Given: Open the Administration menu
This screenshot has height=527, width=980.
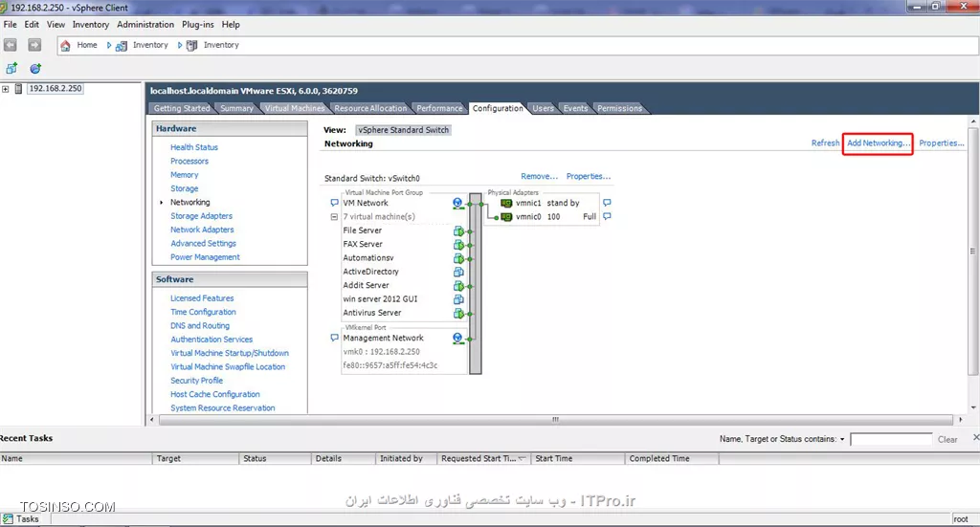Looking at the screenshot, I should pos(145,24).
